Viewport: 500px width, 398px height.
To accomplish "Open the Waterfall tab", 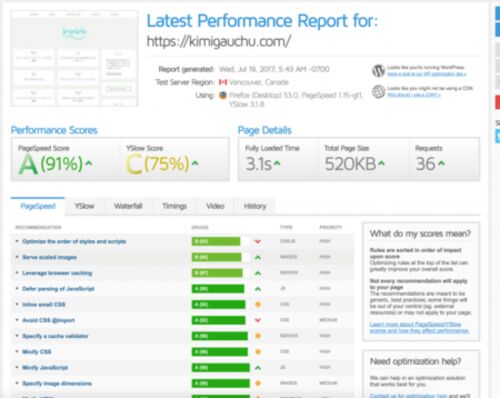I will (x=128, y=206).
